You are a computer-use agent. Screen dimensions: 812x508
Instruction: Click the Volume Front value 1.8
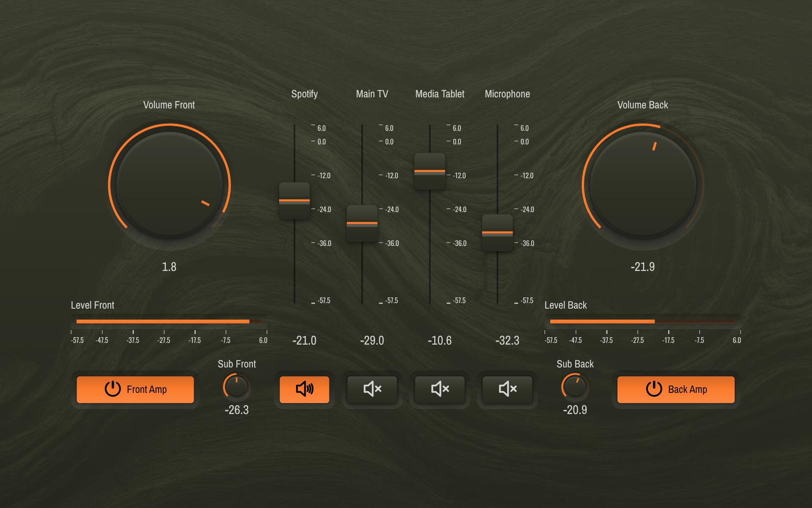[x=169, y=267]
